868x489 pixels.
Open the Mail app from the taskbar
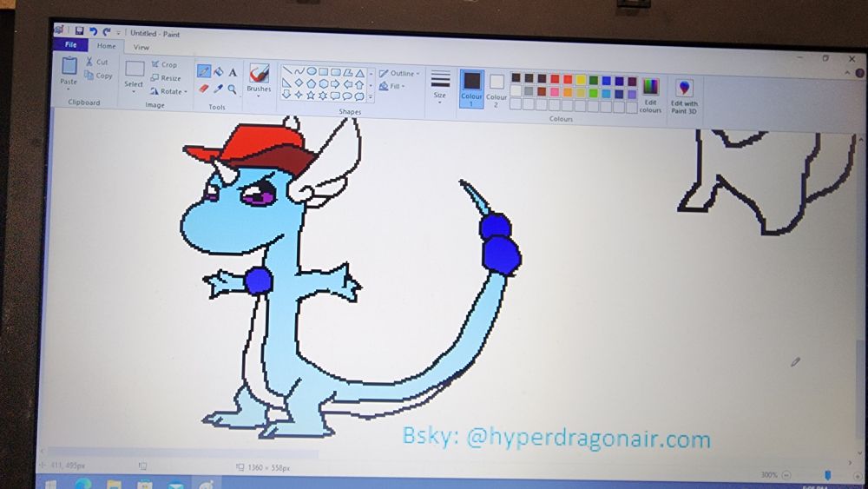click(x=175, y=486)
